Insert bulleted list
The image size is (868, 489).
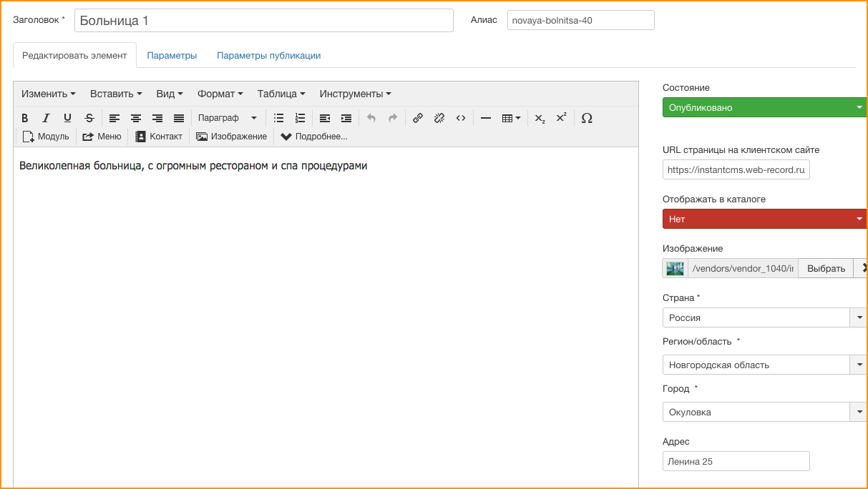click(x=279, y=118)
